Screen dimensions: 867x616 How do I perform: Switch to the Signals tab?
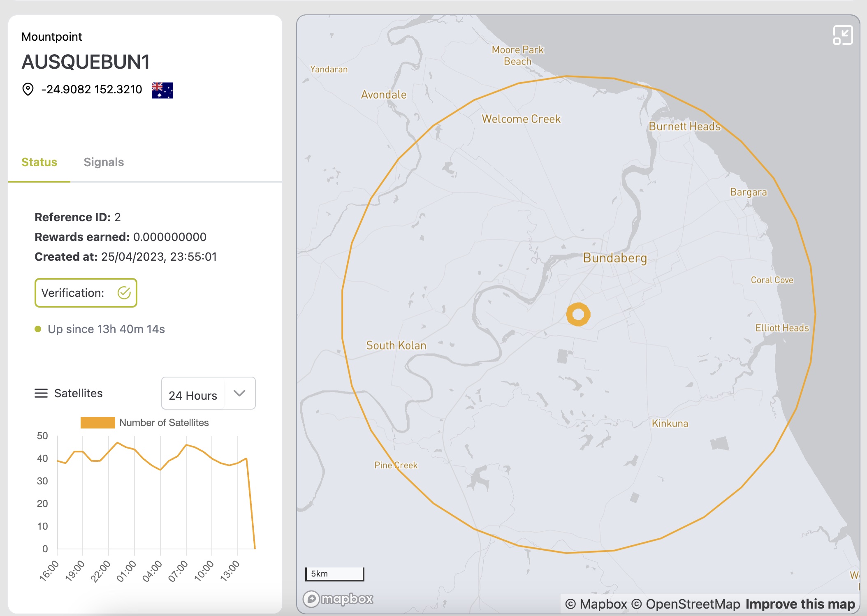(104, 162)
